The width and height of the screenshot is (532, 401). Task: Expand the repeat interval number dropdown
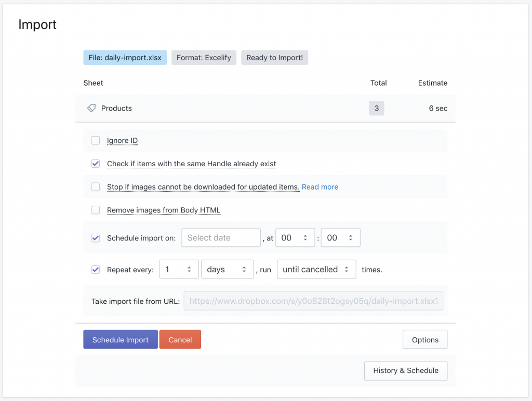tap(179, 270)
